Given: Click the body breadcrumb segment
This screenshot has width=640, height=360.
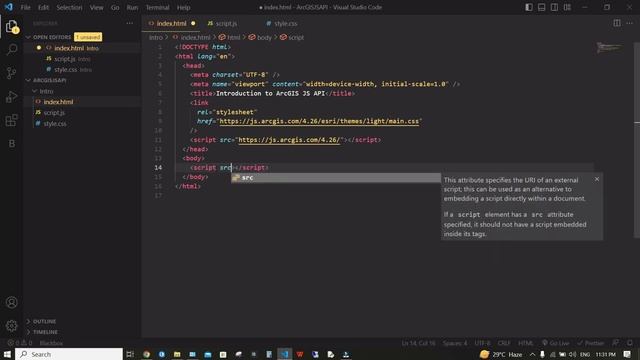Looking at the screenshot, I should click(x=260, y=38).
